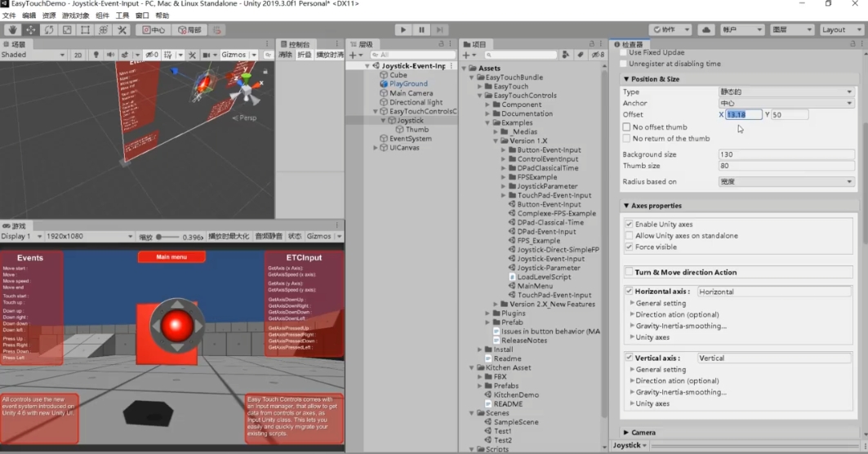This screenshot has width=868, height=454.
Task: Open Game view panel options menu
Action: coord(336,225)
